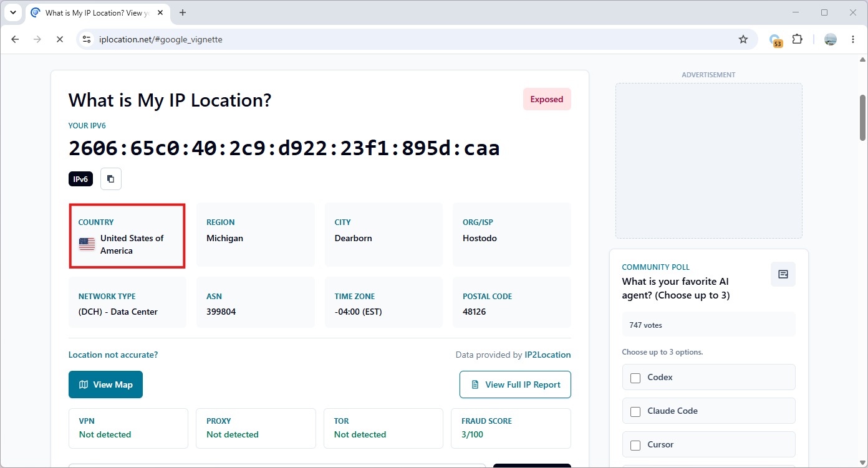868x468 pixels.
Task: Open the site information icon in address bar
Action: coord(87,39)
